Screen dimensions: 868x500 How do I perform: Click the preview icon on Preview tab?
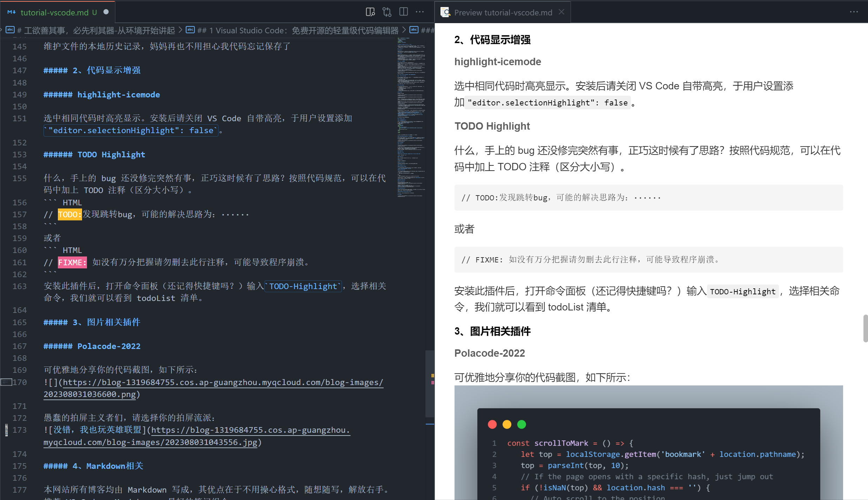[445, 12]
